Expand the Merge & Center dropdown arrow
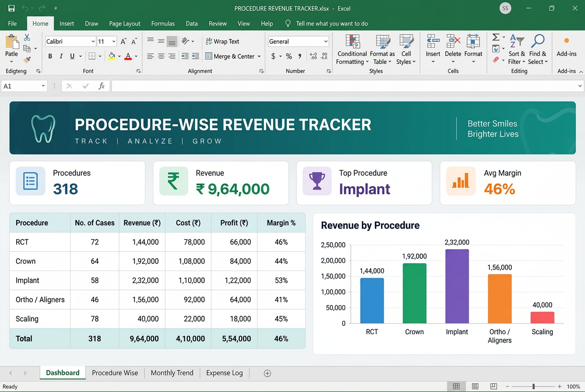This screenshot has height=392, width=585. point(259,56)
